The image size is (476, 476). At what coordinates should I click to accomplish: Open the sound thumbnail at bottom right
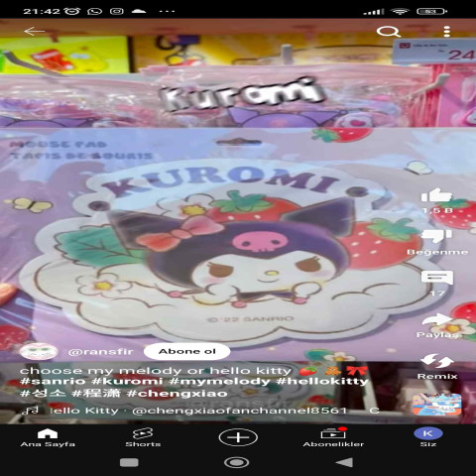436,405
